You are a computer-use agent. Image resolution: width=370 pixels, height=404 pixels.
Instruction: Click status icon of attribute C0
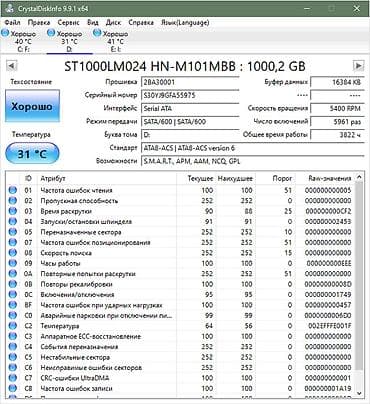12,315
